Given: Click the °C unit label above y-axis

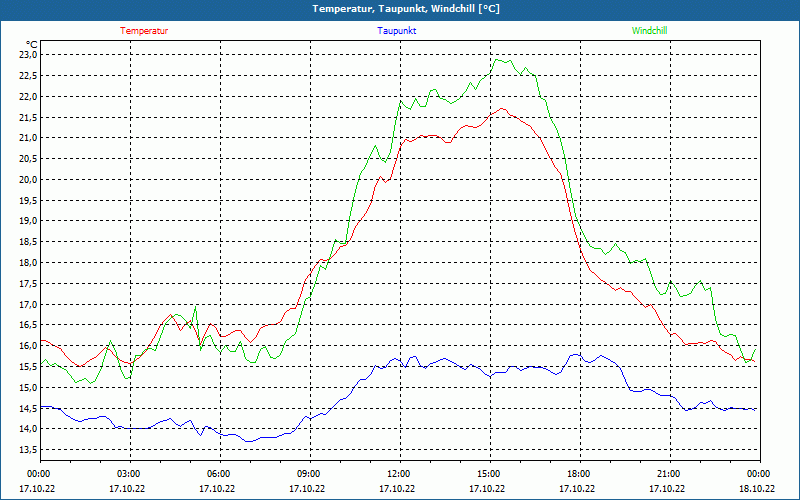Looking at the screenshot, I should tap(31, 44).
